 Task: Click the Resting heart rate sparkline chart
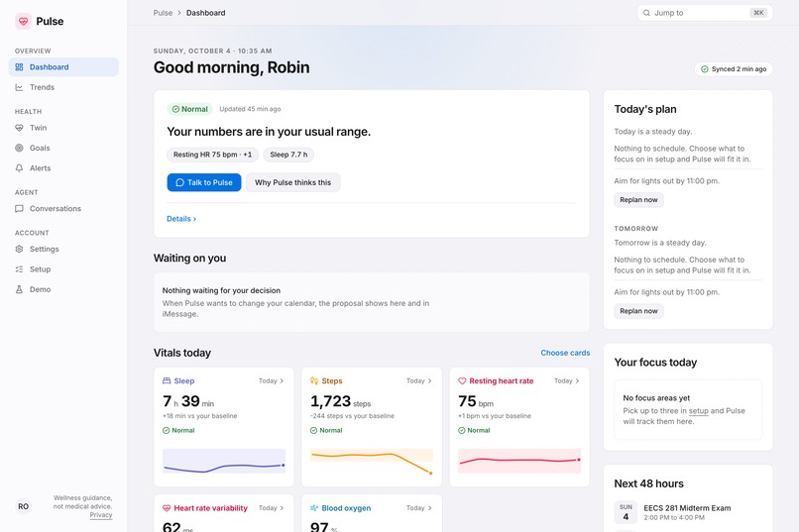point(519,461)
